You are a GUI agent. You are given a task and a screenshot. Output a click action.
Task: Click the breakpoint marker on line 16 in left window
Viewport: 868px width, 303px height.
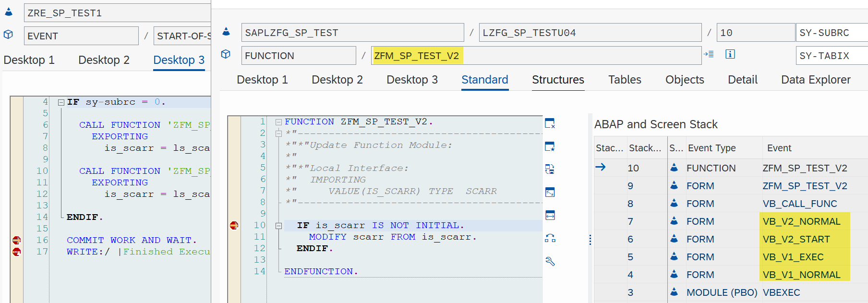point(17,240)
